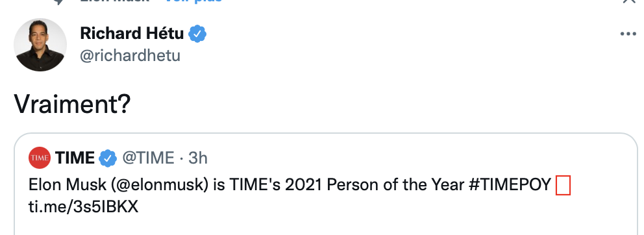
Task: Dismiss the topic banner with the X icon
Action: point(629,2)
